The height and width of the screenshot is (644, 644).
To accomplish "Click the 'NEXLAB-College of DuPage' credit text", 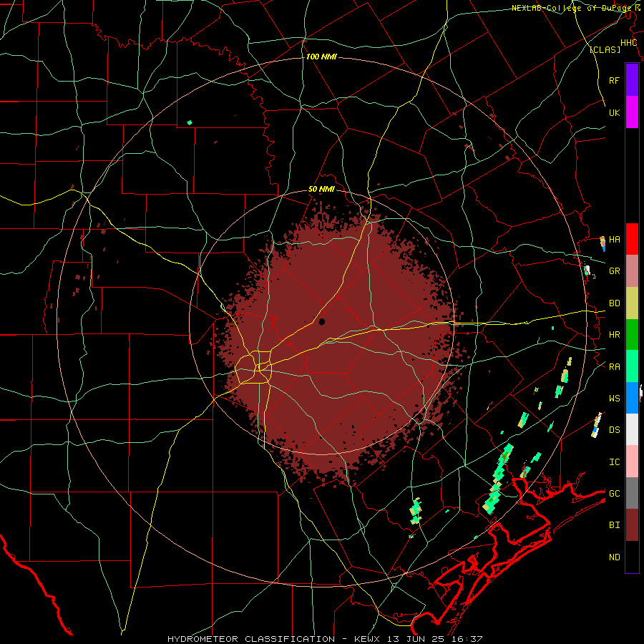I will [572, 8].
